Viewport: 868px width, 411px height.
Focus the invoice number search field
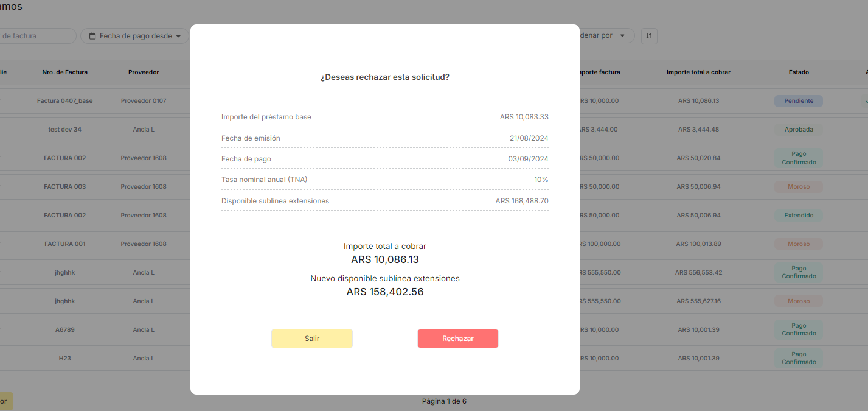(36, 36)
